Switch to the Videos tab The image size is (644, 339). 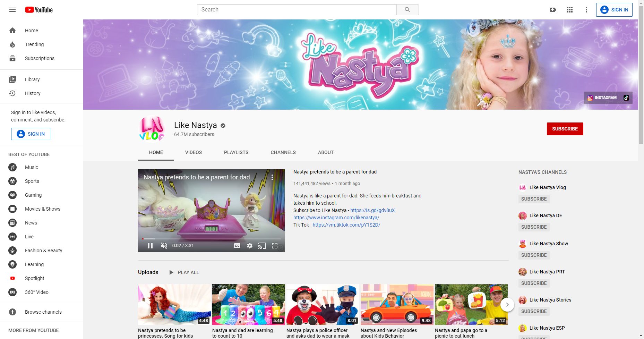[194, 152]
